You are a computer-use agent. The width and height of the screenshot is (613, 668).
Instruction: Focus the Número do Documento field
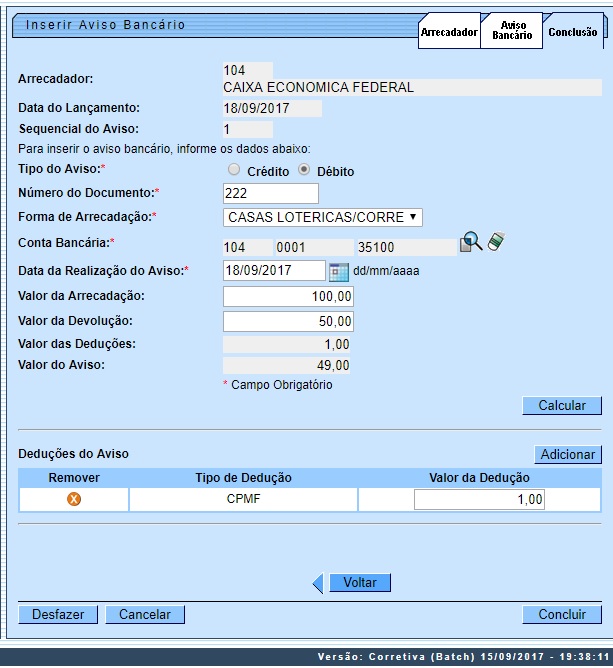(270, 193)
